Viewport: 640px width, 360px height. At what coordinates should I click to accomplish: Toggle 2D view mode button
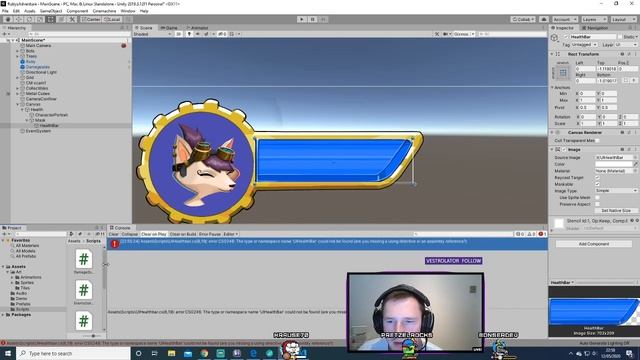point(178,34)
